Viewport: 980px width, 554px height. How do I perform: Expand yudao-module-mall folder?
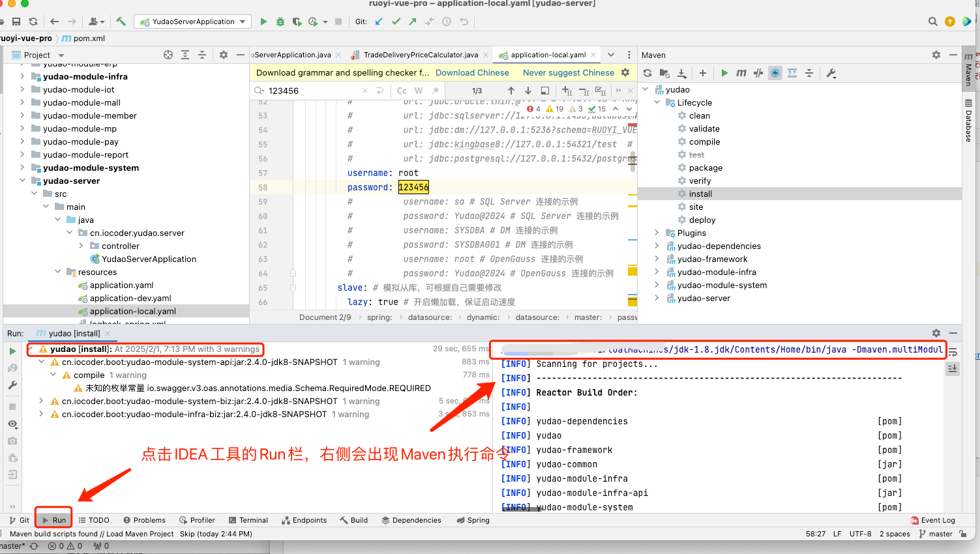(x=22, y=102)
